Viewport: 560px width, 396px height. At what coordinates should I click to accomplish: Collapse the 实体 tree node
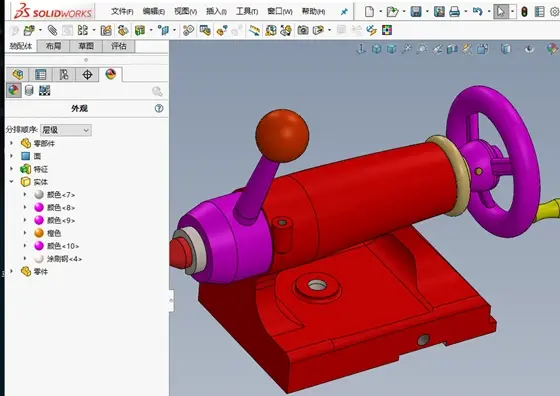point(11,182)
